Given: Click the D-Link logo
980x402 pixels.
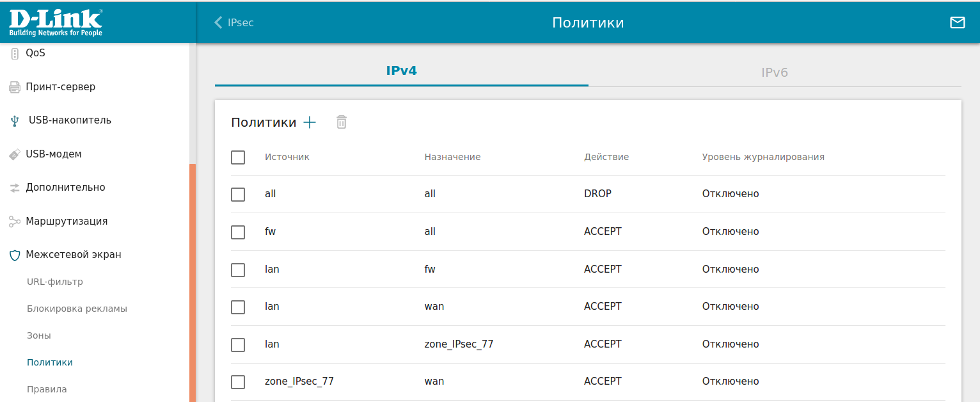Looking at the screenshot, I should click(56, 22).
